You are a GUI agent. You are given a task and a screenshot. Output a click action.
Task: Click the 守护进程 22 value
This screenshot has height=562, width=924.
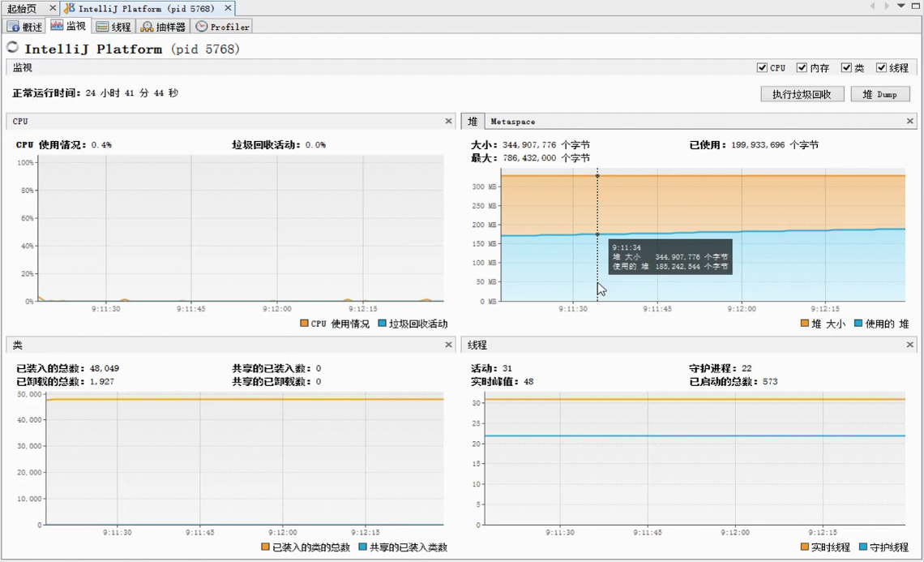click(746, 368)
